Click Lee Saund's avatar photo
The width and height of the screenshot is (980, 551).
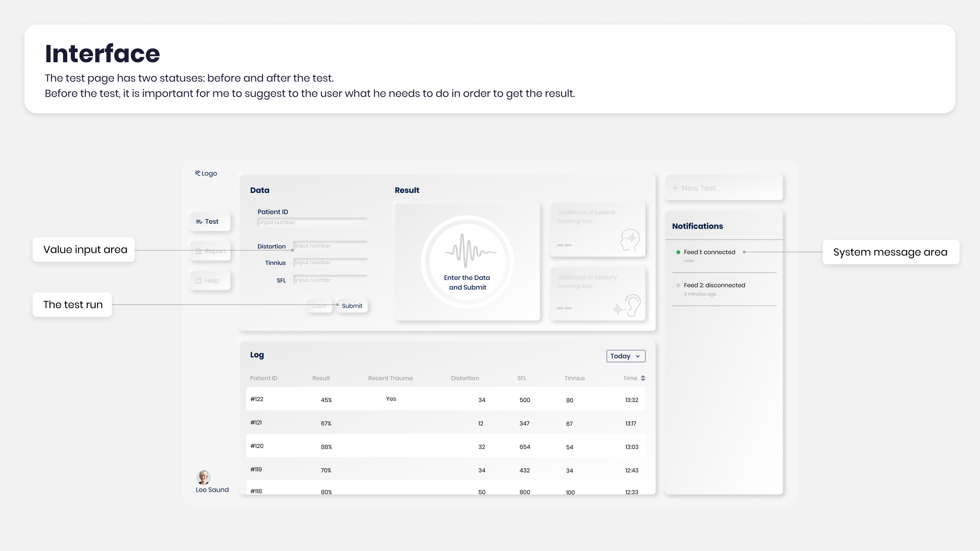click(x=204, y=477)
